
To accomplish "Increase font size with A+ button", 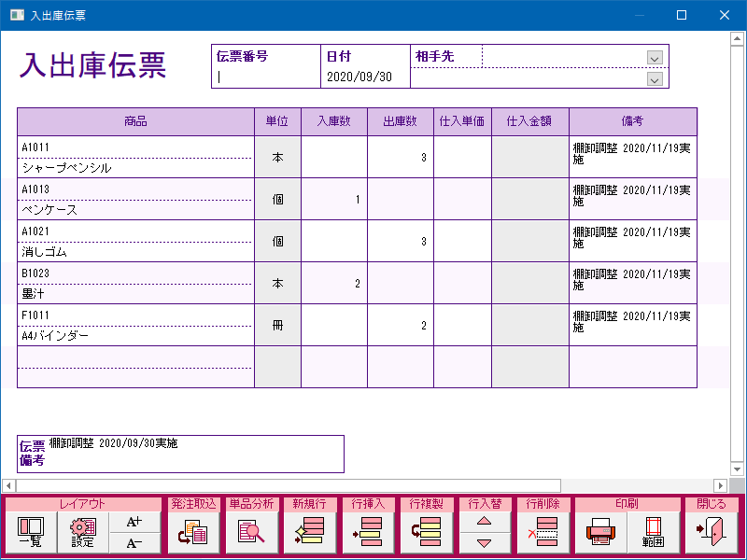I will click(x=134, y=522).
